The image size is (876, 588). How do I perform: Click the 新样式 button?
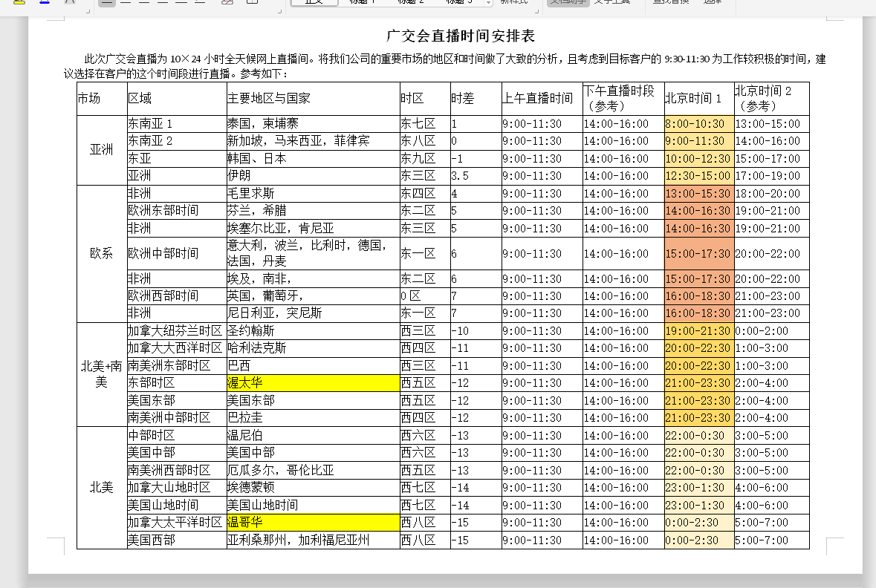pyautogui.click(x=513, y=2)
